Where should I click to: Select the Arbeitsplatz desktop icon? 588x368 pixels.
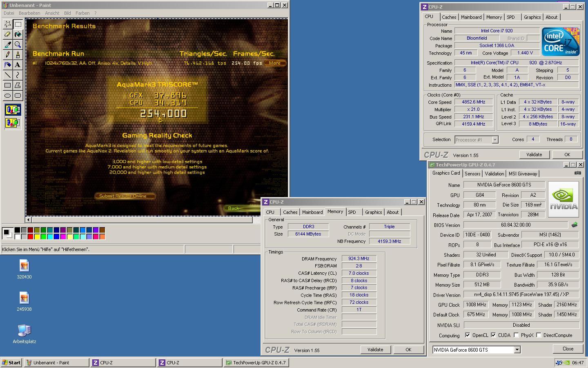24,334
